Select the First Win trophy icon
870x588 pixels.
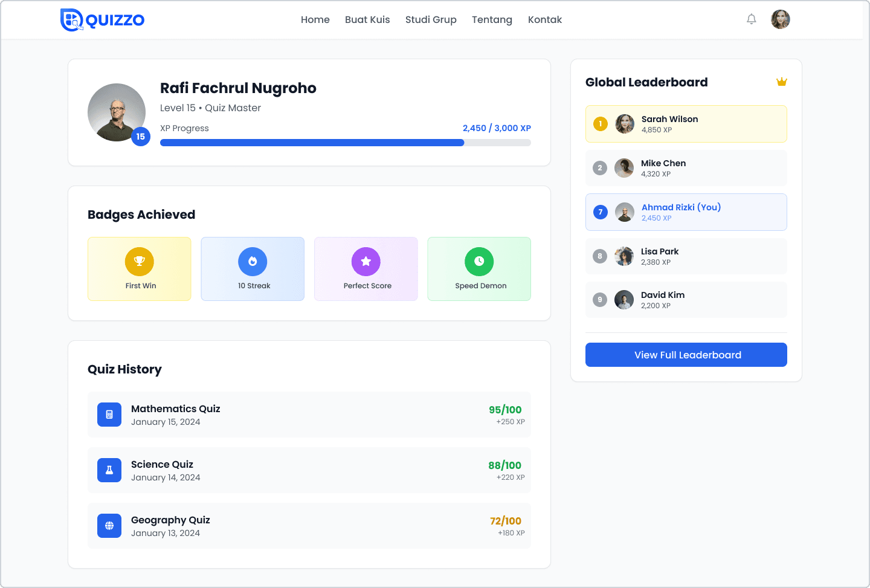pos(140,262)
